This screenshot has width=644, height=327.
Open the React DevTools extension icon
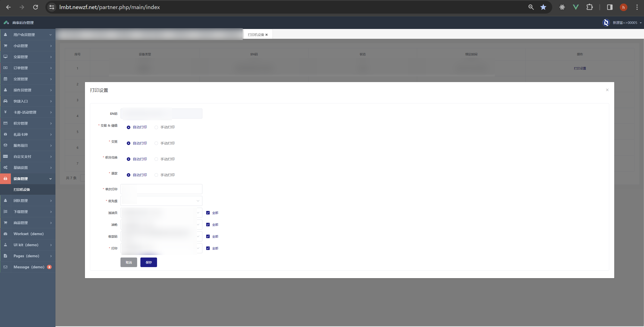pyautogui.click(x=562, y=7)
